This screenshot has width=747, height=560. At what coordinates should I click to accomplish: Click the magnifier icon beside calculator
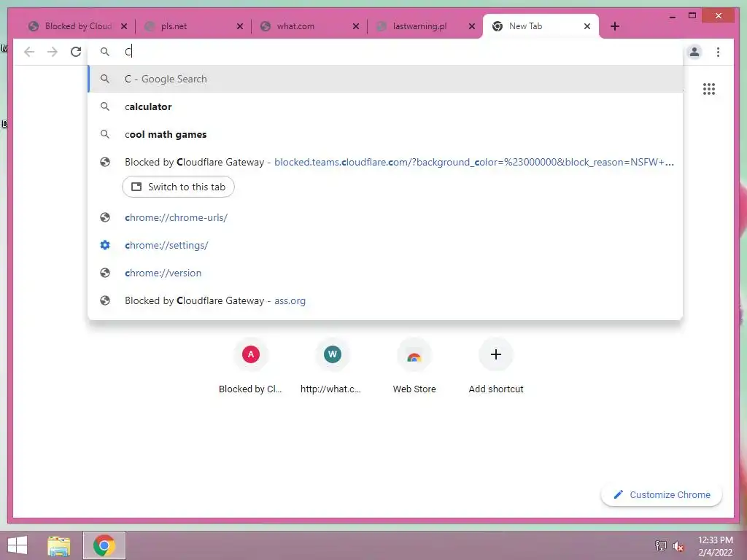click(105, 106)
